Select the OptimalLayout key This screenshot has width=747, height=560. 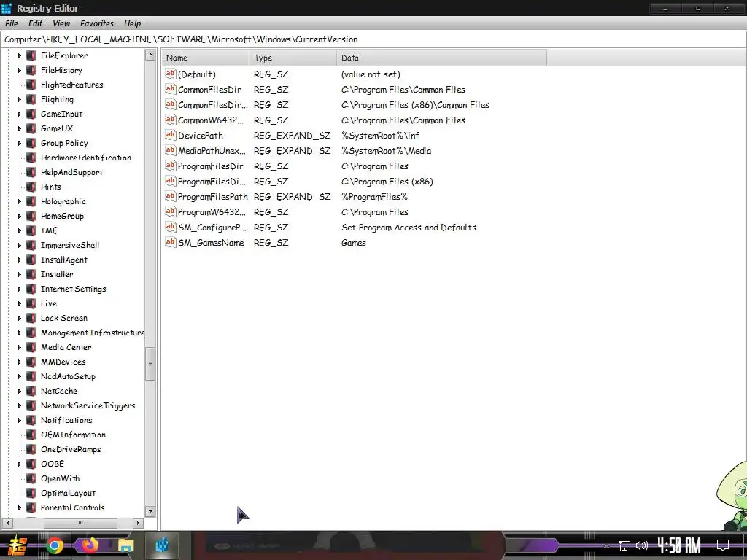click(68, 494)
